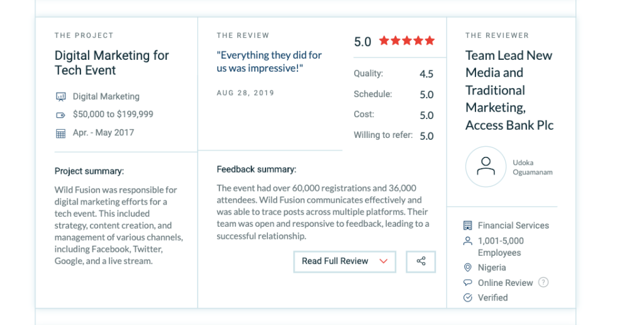Click the Online Review help question mark
Image resolution: width=644 pixels, height=325 pixels.
coord(543,282)
